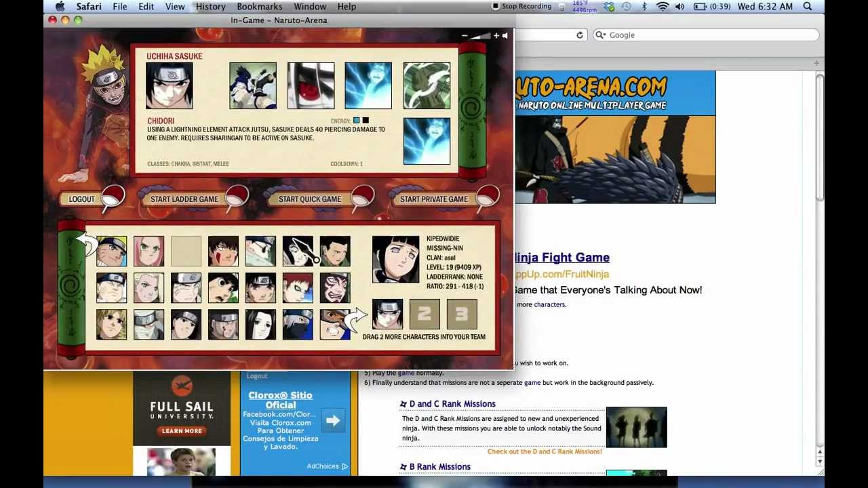Pick Kankuro with face paint
Screen dimensions: 868x488
point(336,288)
